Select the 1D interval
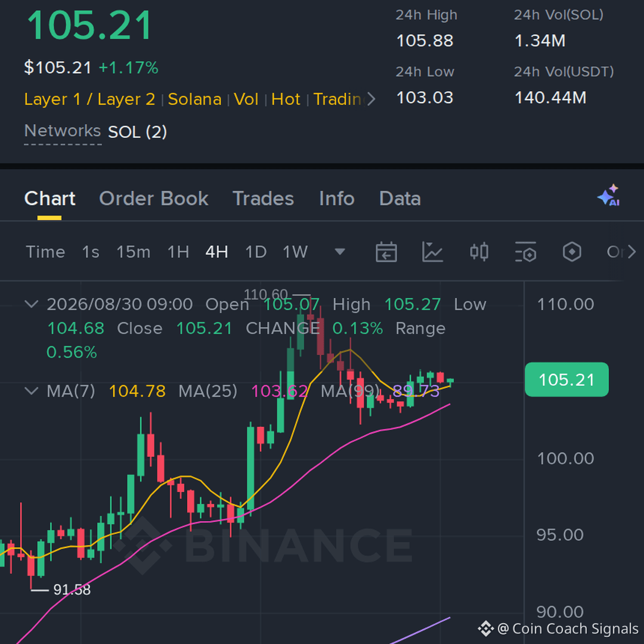644x644 pixels. [x=256, y=252]
